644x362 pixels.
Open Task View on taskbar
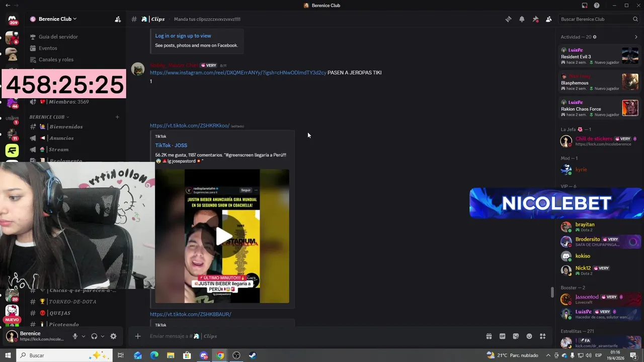[121, 355]
